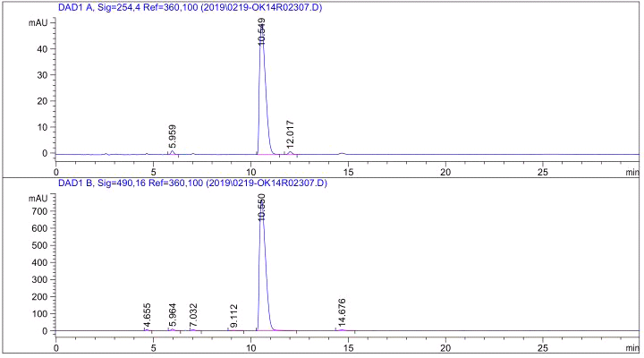Click the 10.549 peak label in the top chromatogram
The image size is (644, 358).
(262, 31)
